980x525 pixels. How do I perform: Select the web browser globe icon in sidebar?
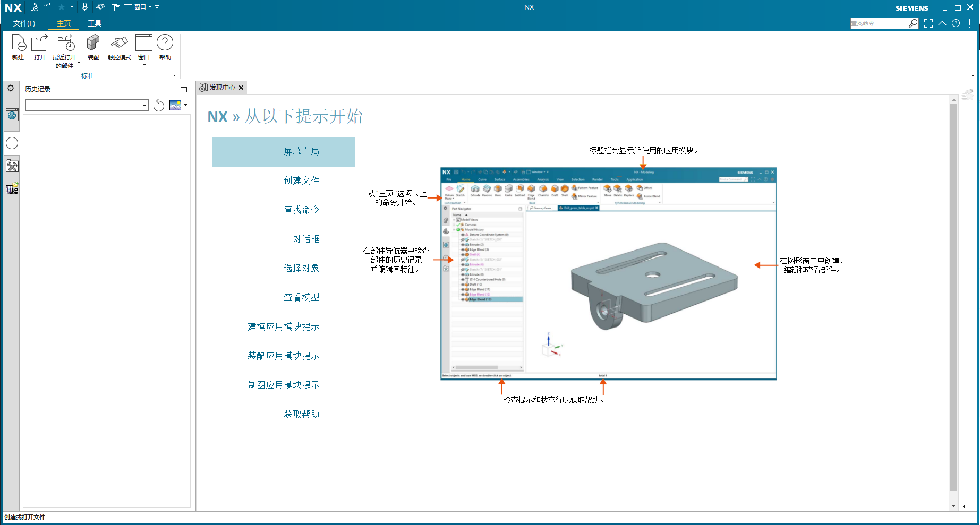click(12, 115)
